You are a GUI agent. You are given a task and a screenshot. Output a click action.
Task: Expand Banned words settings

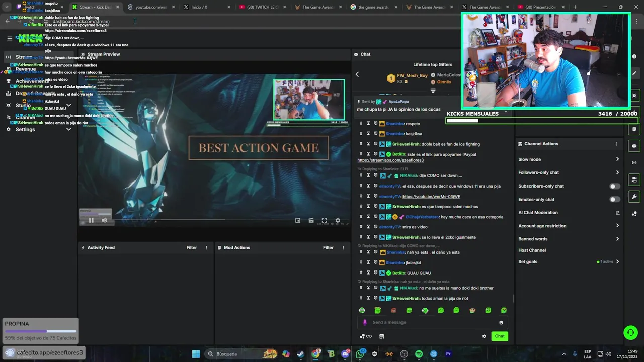coord(569,239)
